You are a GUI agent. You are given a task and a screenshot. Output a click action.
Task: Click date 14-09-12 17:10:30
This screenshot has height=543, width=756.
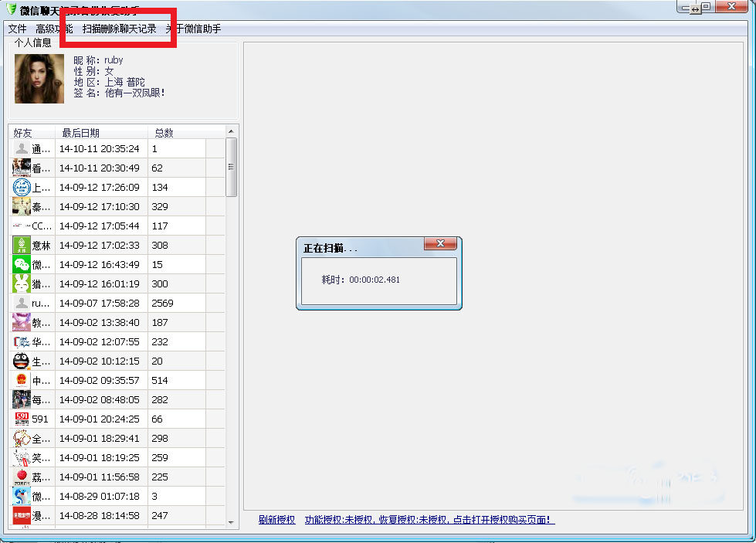pyautogui.click(x=100, y=206)
